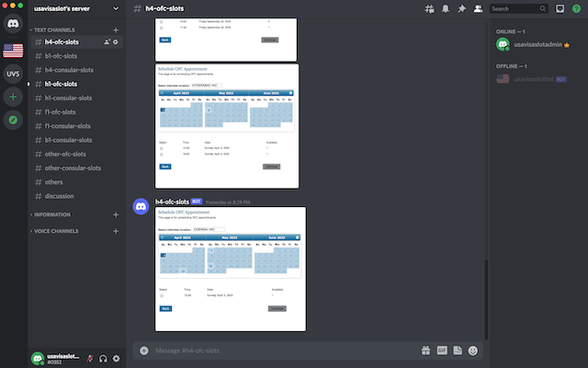Open Edit Channel gear for h4-ofc-slots
This screenshot has height=368, width=588.
116,42
